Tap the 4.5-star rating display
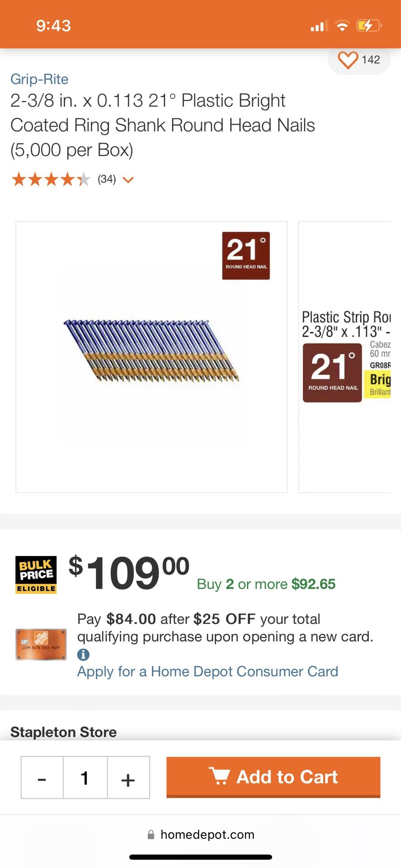Viewport: 401px width, 868px height. pos(51,179)
